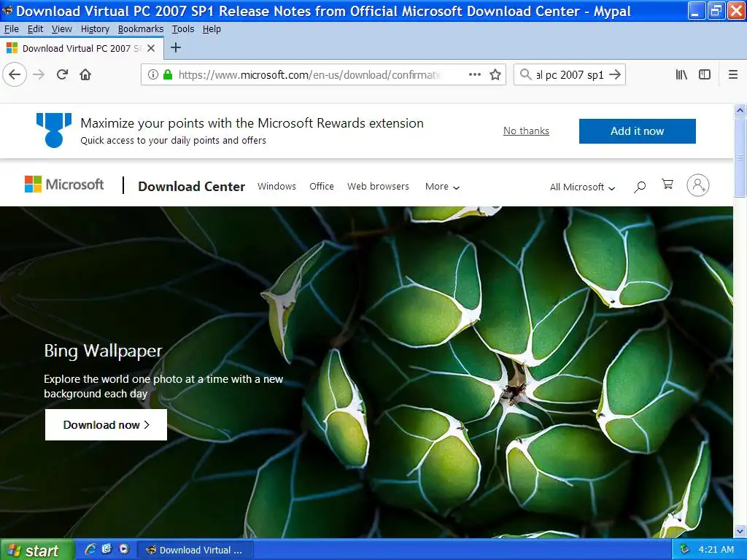This screenshot has height=560, width=747.
Task: Open Windows Media Player quick launch icon
Action: pos(124,549)
